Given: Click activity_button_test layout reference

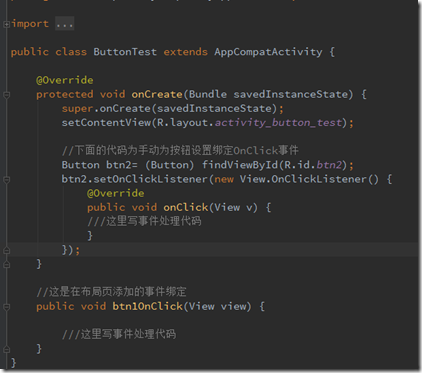Looking at the screenshot, I should click(278, 123).
